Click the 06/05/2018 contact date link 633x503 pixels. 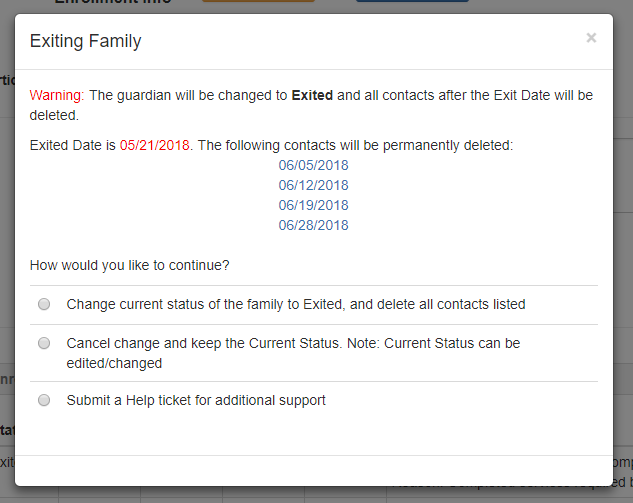tap(313, 165)
